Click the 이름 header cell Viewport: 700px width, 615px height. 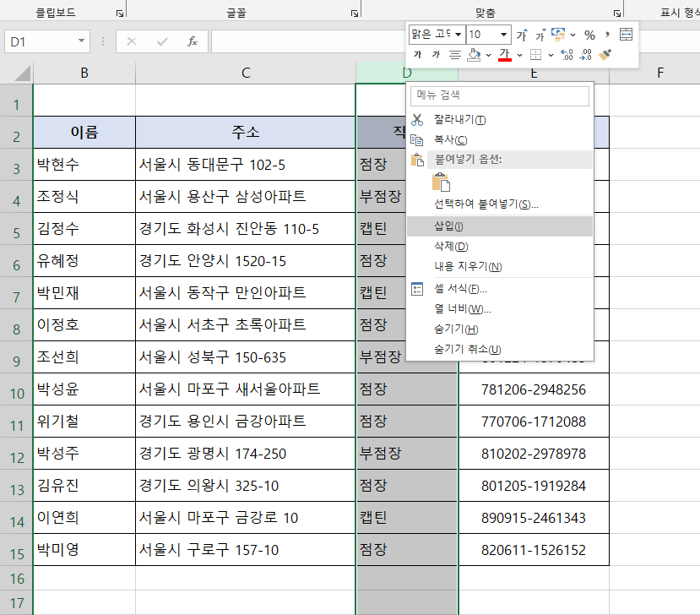click(84, 132)
